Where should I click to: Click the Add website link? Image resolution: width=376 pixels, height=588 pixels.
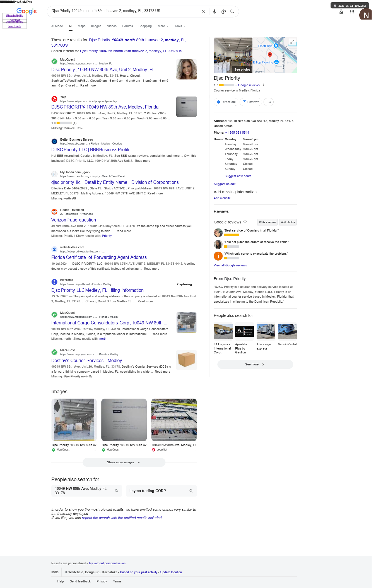(222, 198)
